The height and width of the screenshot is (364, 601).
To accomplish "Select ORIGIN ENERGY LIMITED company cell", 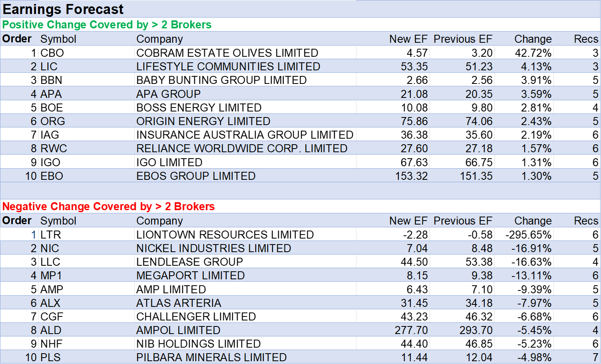I will 203,121.
